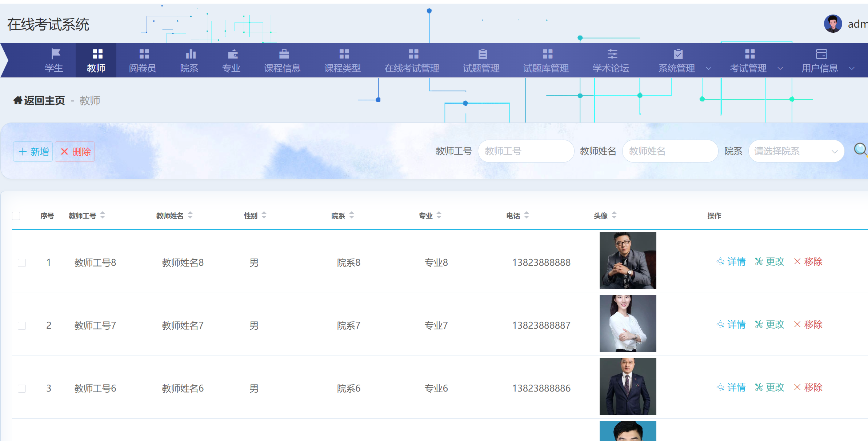Click phone number 13823888888

tap(541, 262)
